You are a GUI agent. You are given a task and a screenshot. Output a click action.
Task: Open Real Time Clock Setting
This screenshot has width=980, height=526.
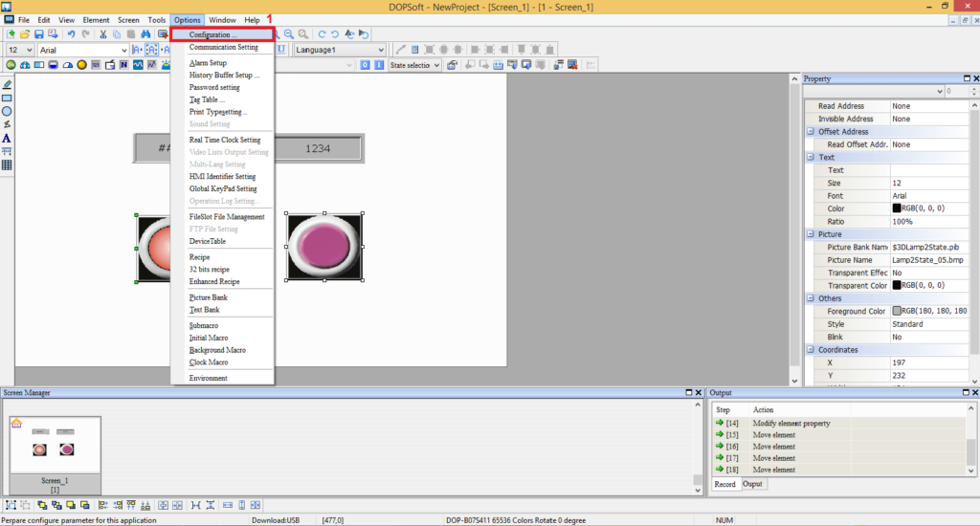pos(224,140)
